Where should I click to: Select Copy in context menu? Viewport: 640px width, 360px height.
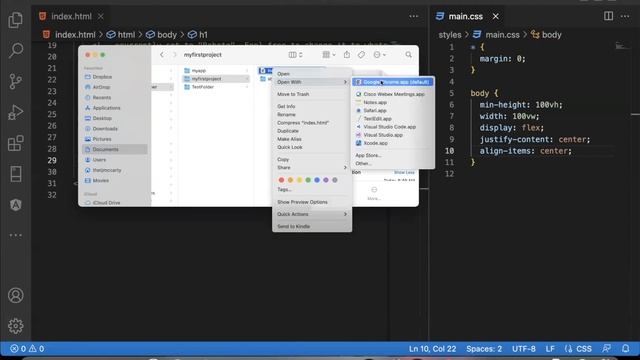(x=283, y=160)
